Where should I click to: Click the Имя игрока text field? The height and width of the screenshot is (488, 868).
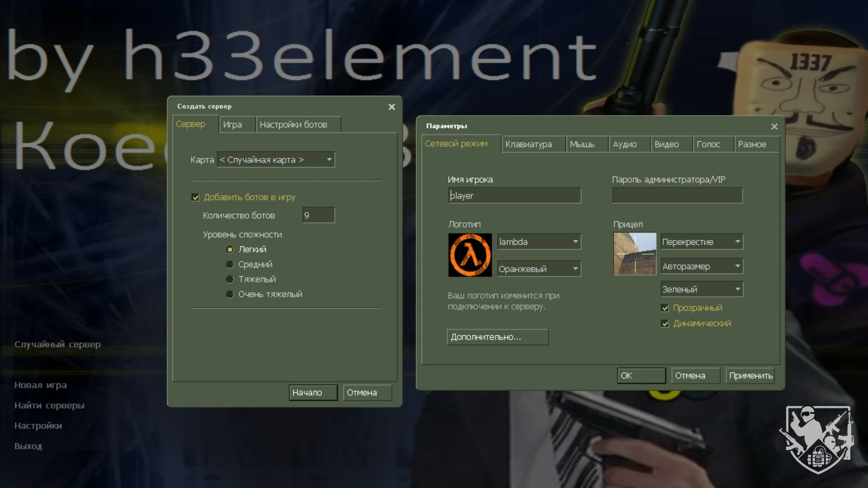coord(514,195)
